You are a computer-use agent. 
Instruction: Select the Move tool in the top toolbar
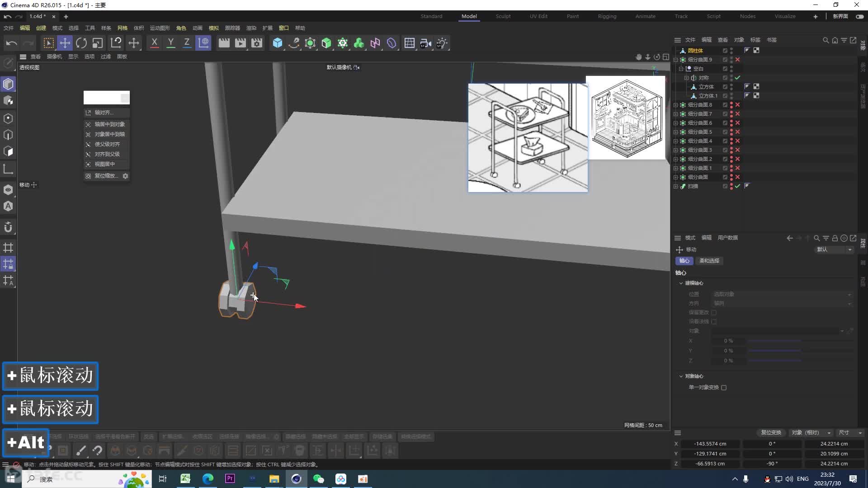(x=65, y=43)
